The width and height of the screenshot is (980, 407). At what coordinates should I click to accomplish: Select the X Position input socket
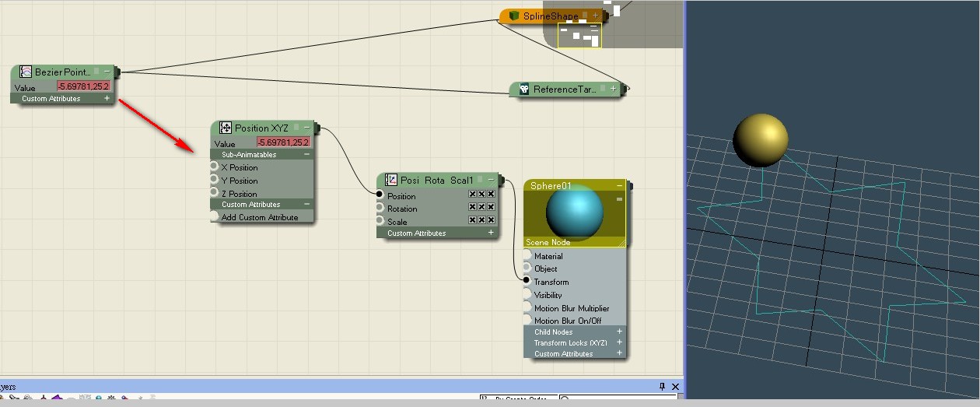point(215,167)
